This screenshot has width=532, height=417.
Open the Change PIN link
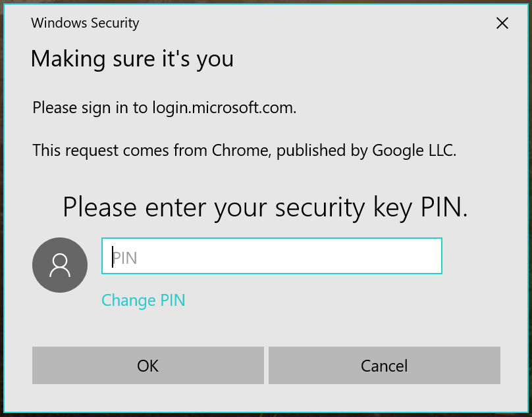(x=143, y=301)
